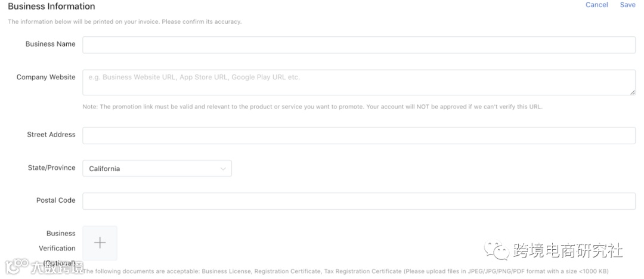Click the Company Website label
The image size is (644, 279).
46,77
